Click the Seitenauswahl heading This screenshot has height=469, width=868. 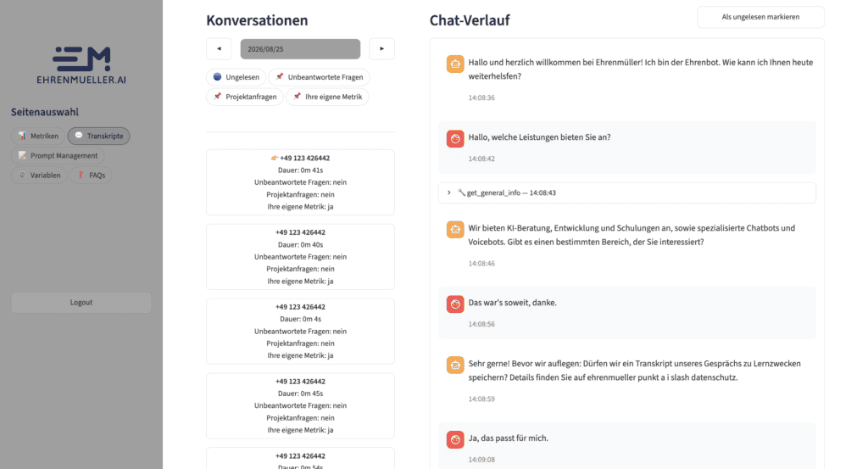[45, 112]
